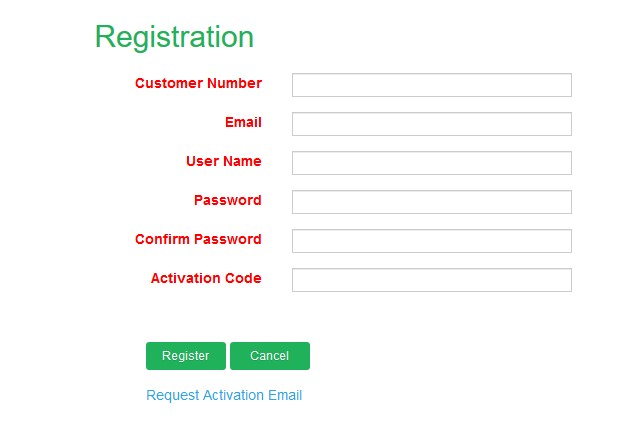642x431 pixels.
Task: Focus the Confirm Password text box
Action: click(x=431, y=241)
